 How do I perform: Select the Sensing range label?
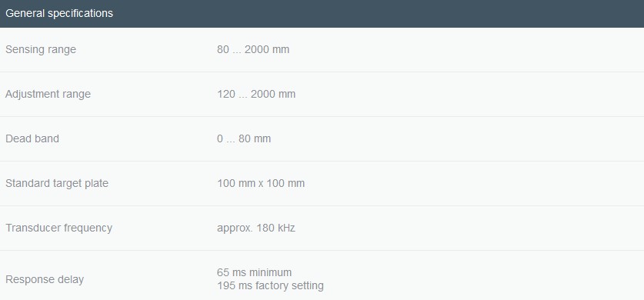point(41,50)
